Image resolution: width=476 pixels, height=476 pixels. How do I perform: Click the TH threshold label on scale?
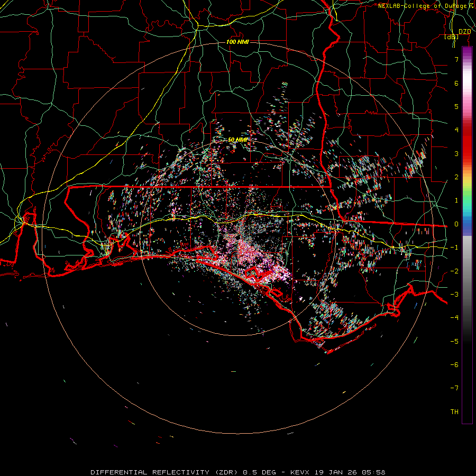click(x=454, y=412)
